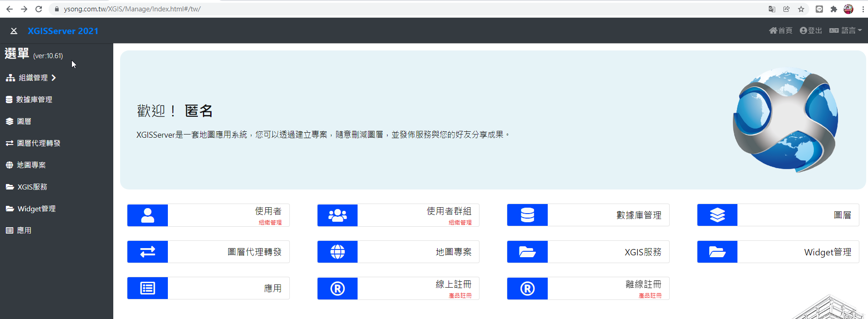Open the 語言 language dropdown
Image resolution: width=868 pixels, height=319 pixels.
[x=845, y=30]
